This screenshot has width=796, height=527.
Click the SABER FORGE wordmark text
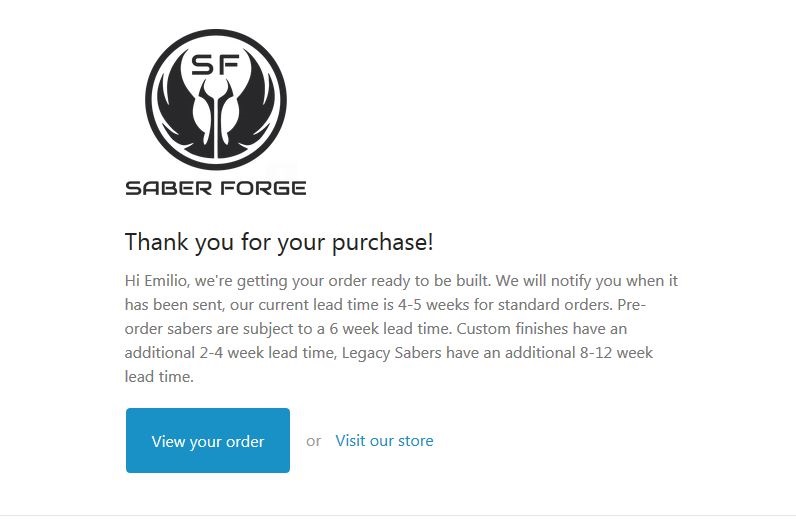pyautogui.click(x=216, y=187)
